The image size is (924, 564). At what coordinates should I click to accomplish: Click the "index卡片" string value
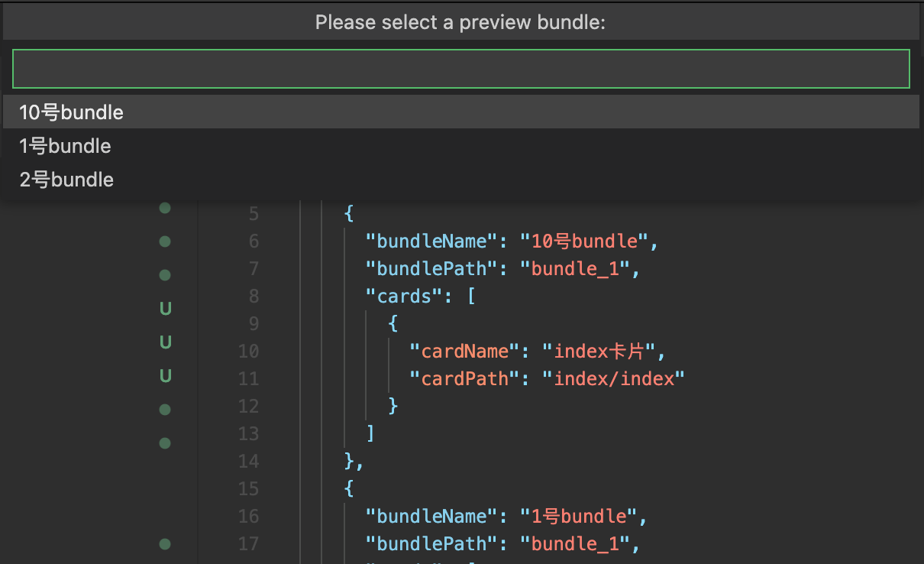[x=600, y=352]
